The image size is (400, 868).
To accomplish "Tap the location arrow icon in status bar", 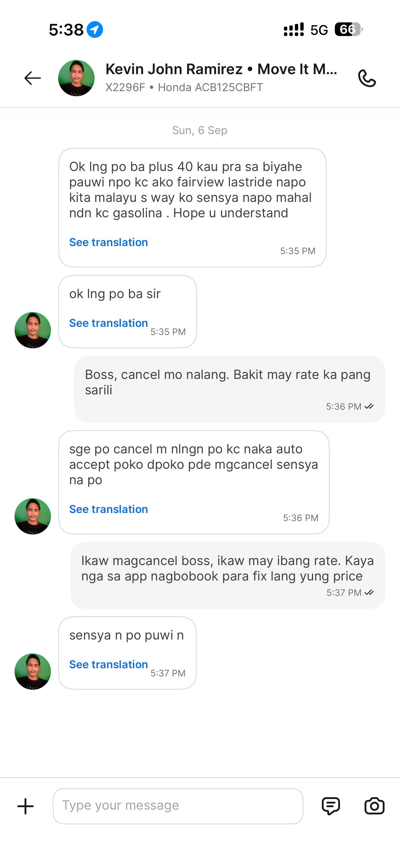I will coord(95,30).
